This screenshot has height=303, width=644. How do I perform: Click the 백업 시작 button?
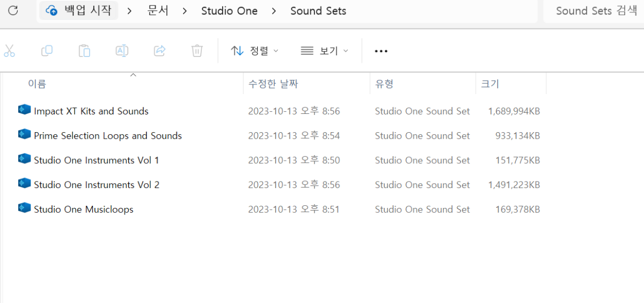(79, 10)
